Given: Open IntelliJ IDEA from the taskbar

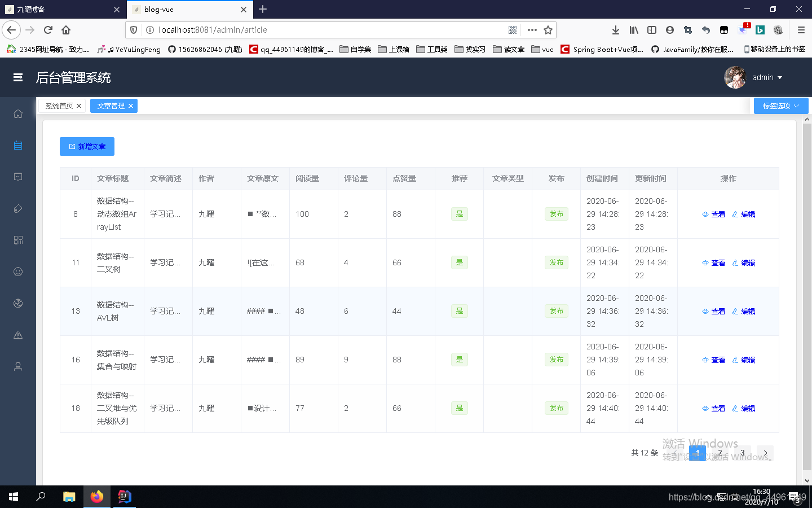Looking at the screenshot, I should [x=124, y=497].
